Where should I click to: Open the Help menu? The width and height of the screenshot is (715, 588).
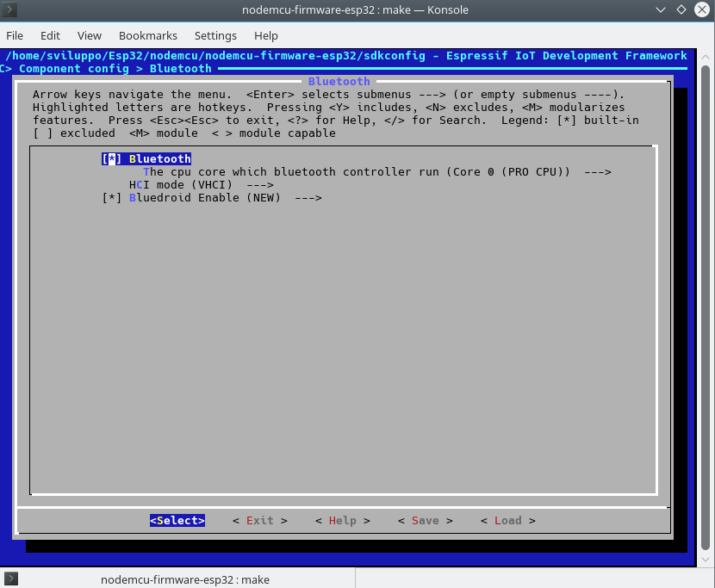pos(265,35)
